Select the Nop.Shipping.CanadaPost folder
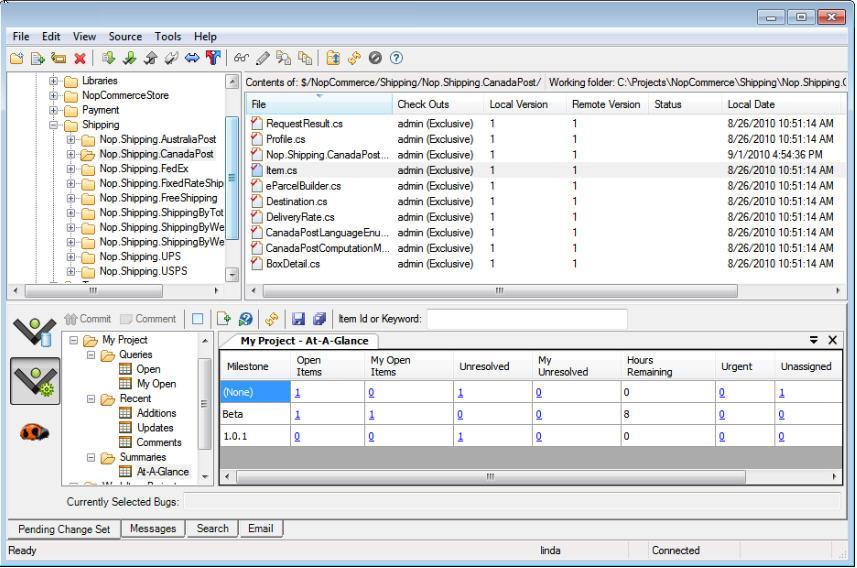857x568 pixels. [x=156, y=154]
